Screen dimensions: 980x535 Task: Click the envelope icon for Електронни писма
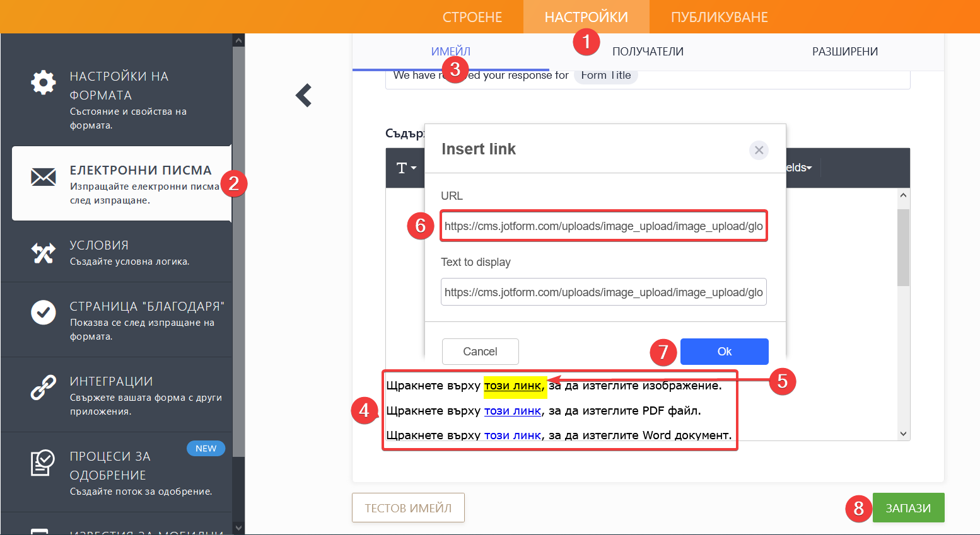(x=44, y=177)
